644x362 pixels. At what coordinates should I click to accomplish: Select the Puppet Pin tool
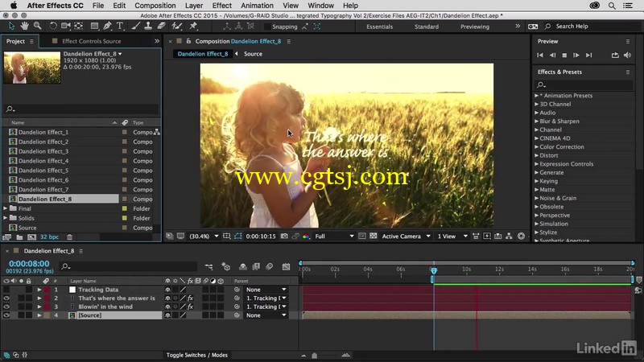(193, 27)
